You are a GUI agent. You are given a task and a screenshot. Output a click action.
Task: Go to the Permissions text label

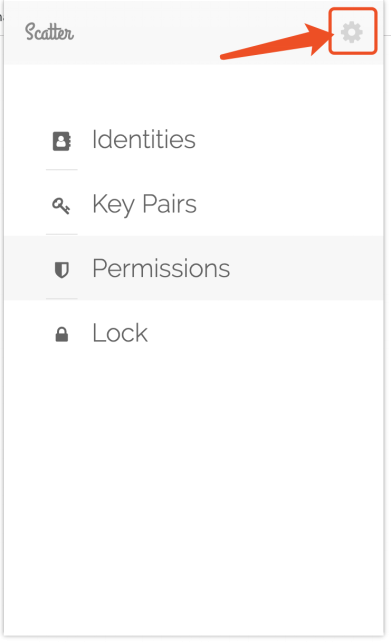[161, 269]
